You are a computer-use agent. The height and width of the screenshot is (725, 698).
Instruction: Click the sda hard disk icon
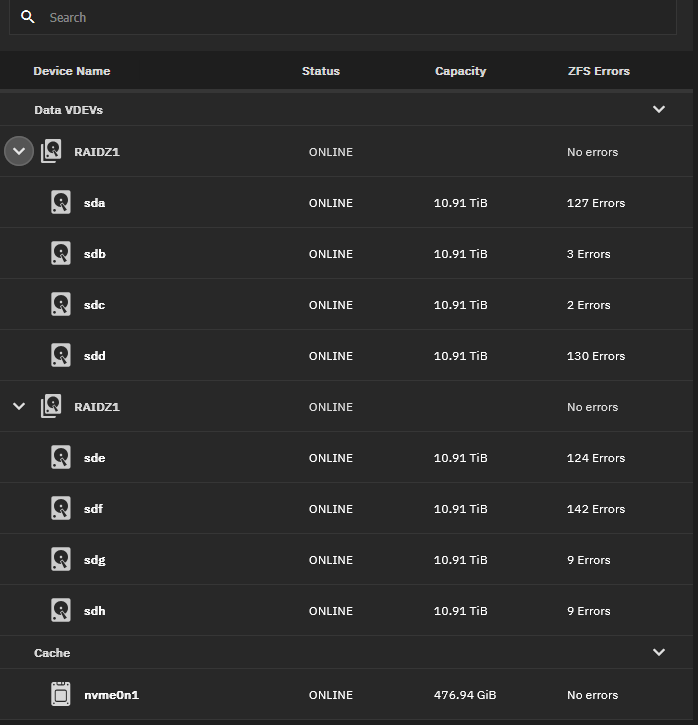[61, 203]
